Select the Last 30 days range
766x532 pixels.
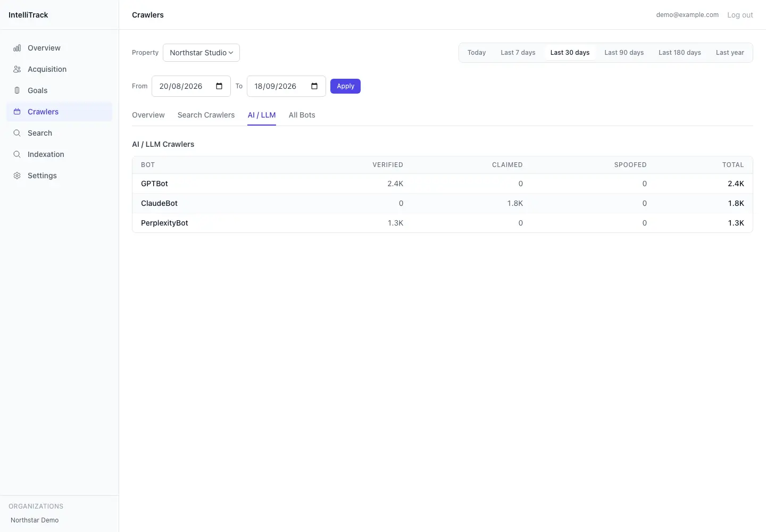pyautogui.click(x=570, y=53)
